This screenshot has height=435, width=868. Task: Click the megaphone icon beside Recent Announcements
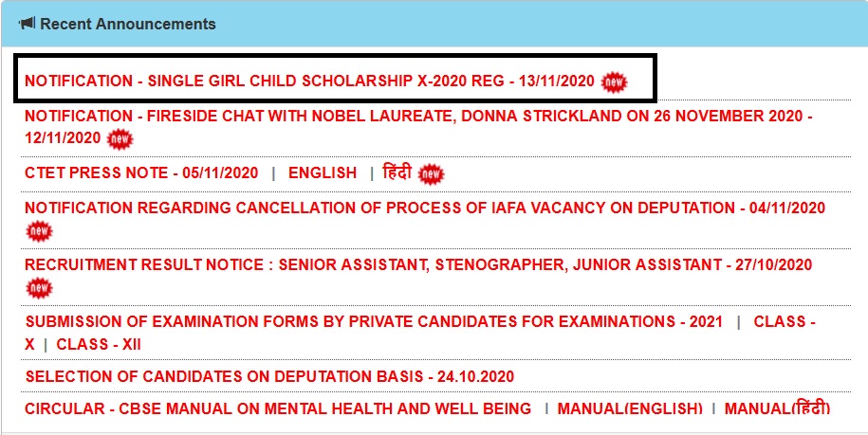28,24
